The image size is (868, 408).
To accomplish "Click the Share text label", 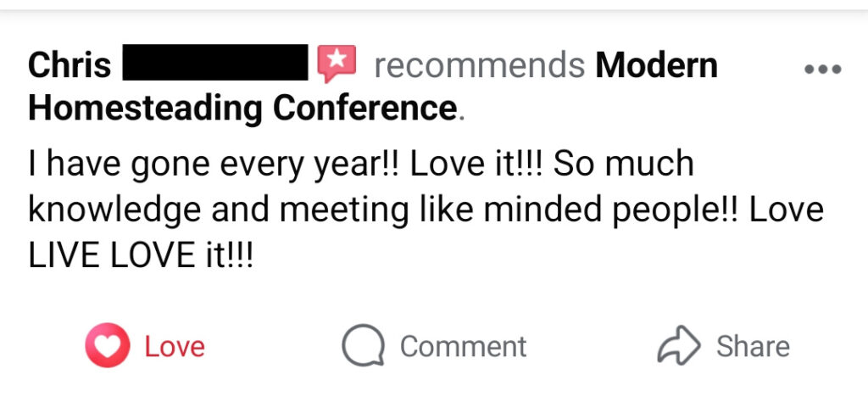I will pos(753,347).
